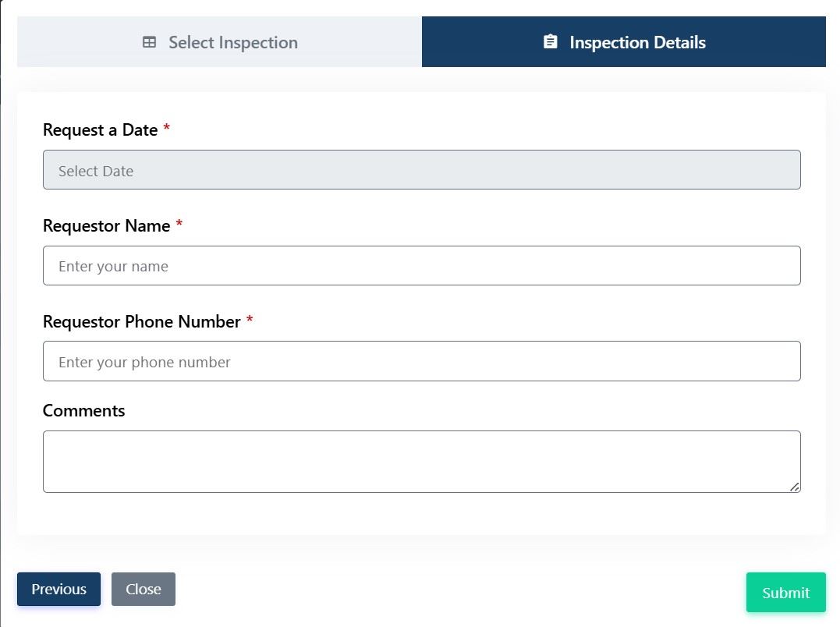Click the clipboard icon on Inspection Details
This screenshot has height=627, width=840.
tap(551, 42)
